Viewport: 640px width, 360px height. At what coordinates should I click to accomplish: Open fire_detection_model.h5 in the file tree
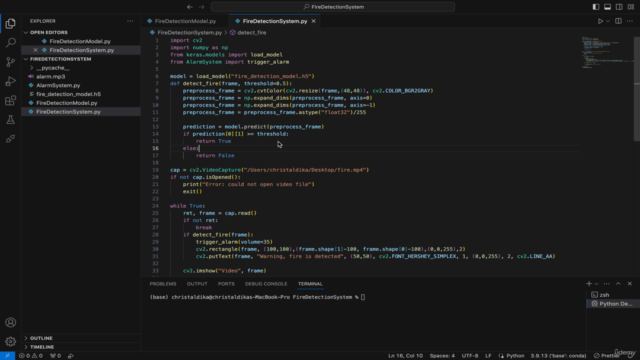(81, 94)
